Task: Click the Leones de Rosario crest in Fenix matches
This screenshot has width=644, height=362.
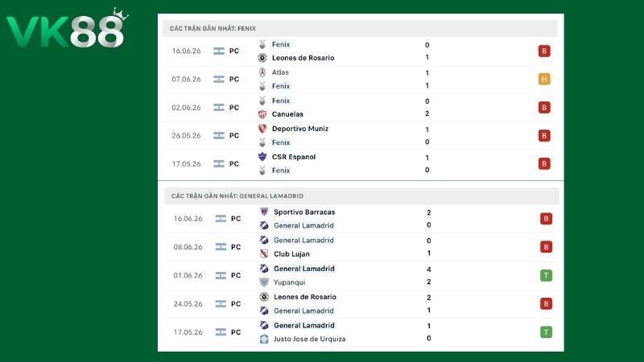Action: pos(262,58)
